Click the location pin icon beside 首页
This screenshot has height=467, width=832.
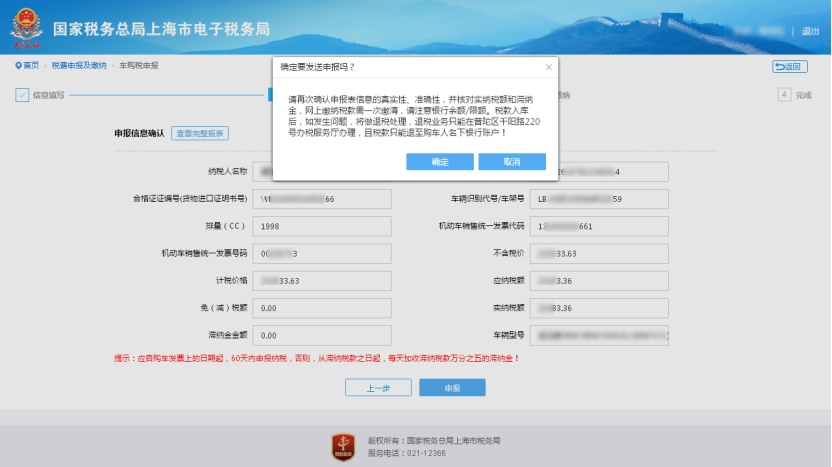tap(19, 65)
